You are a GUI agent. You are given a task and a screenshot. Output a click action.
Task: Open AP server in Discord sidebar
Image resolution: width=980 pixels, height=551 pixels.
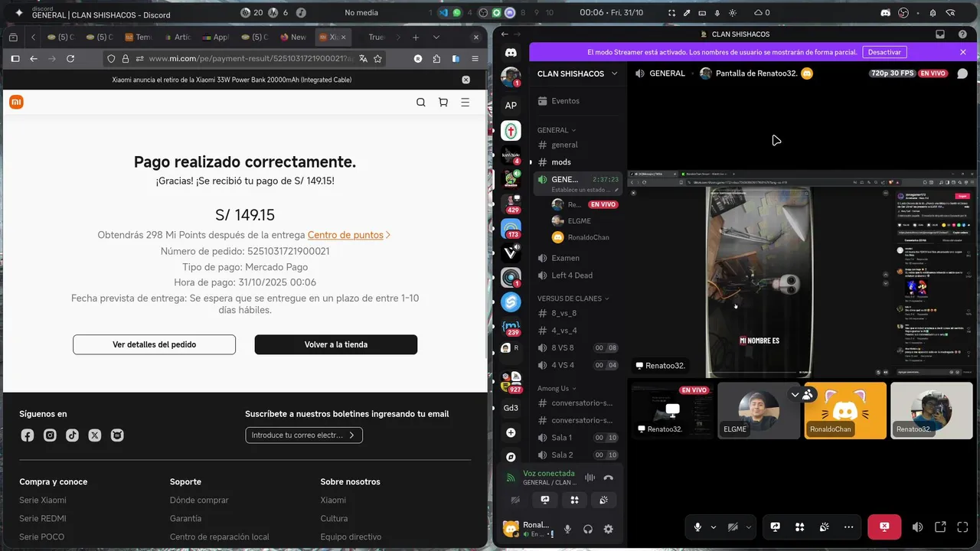click(x=511, y=105)
